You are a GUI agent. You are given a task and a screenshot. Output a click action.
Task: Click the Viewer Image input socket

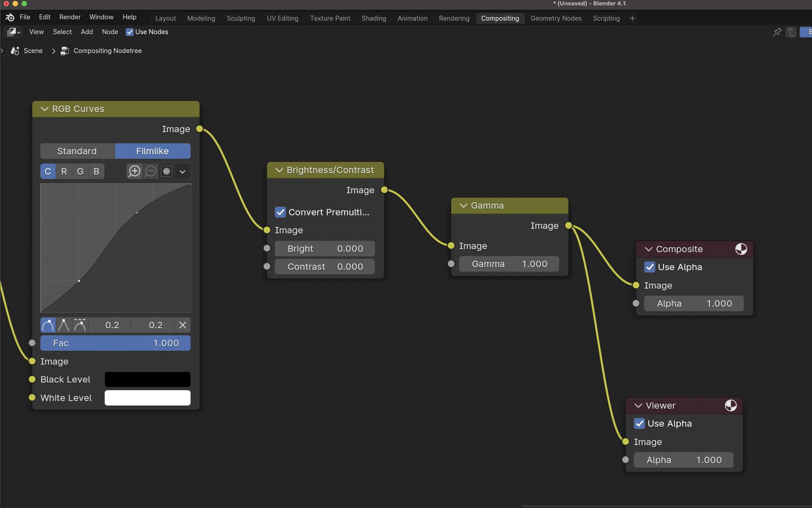click(x=626, y=441)
